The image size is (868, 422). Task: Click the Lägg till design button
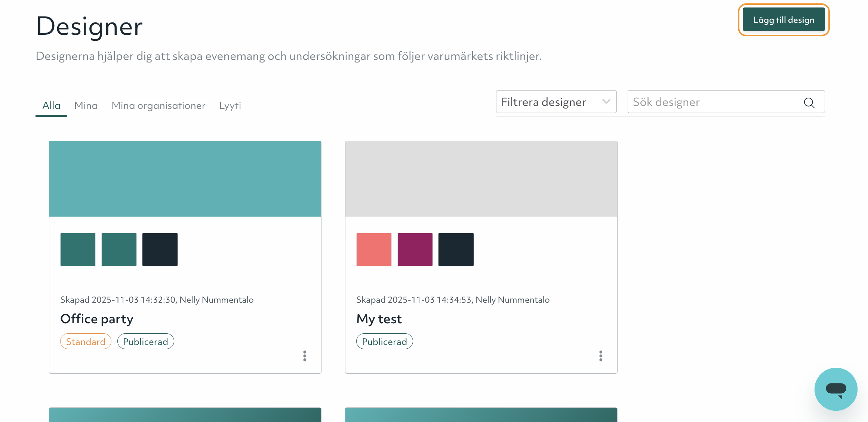point(783,19)
